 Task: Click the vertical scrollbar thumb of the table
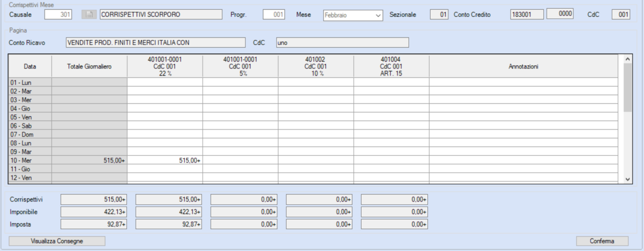(628, 88)
